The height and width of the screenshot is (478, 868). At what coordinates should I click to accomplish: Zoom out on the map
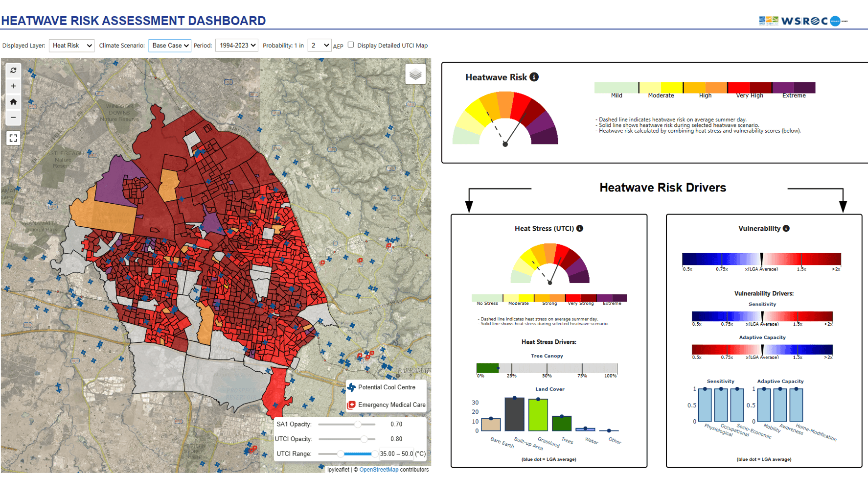click(13, 118)
